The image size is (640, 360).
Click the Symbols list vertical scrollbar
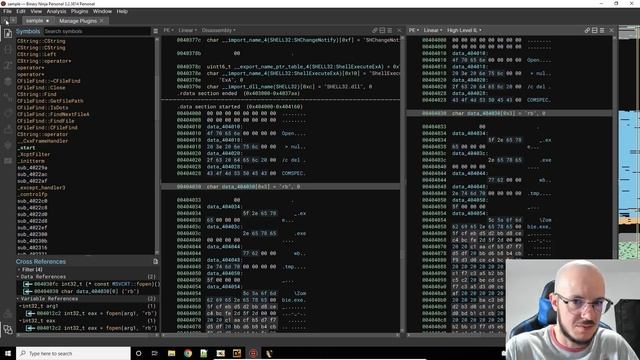[157, 145]
